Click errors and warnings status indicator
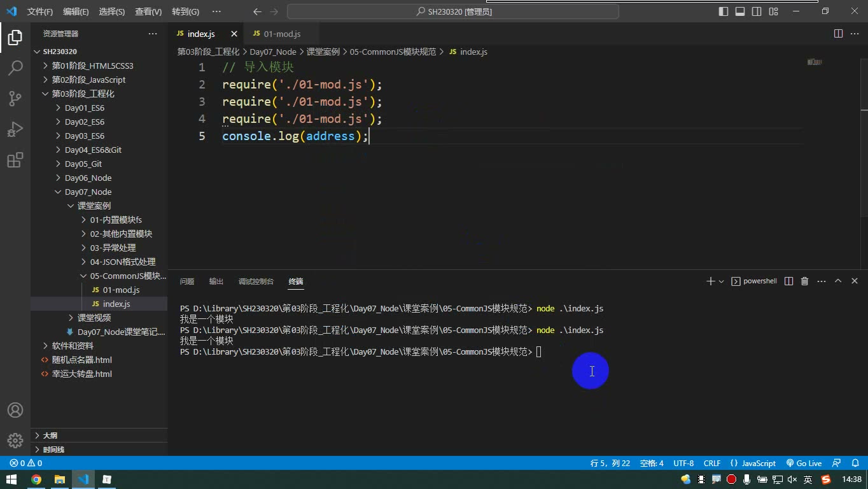 click(x=26, y=463)
